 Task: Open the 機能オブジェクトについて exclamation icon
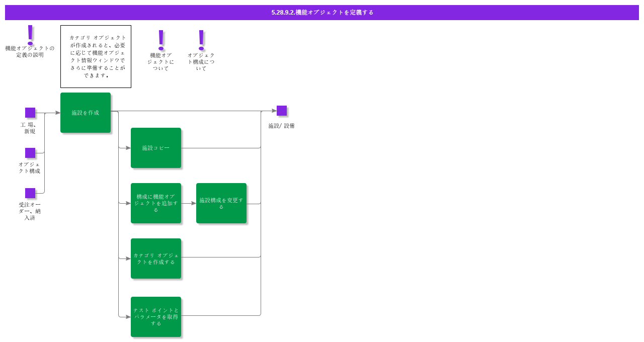[161, 40]
